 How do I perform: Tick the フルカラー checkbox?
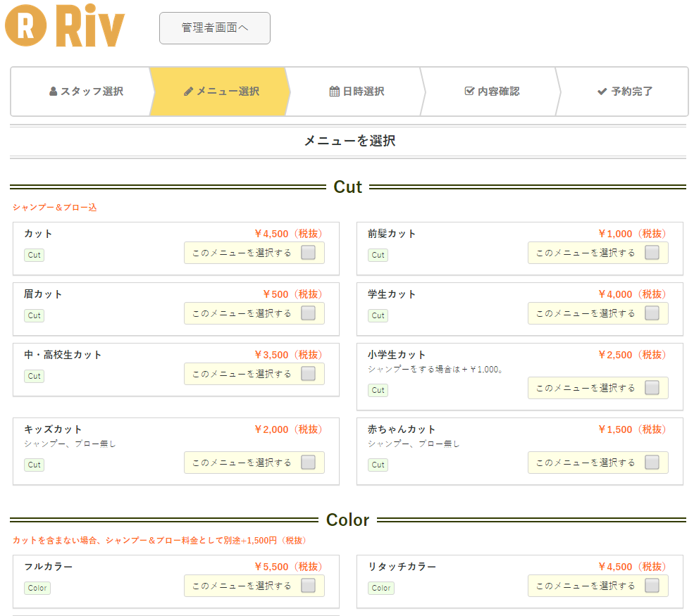(x=308, y=586)
